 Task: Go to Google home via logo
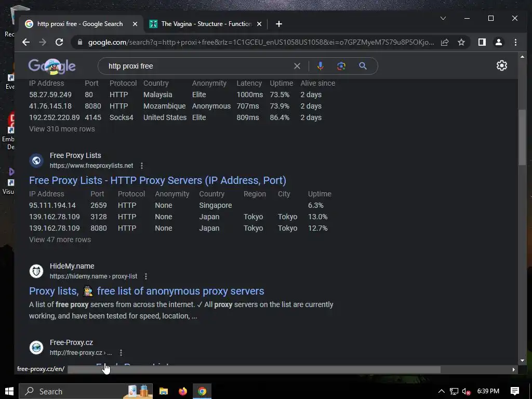[x=52, y=66]
